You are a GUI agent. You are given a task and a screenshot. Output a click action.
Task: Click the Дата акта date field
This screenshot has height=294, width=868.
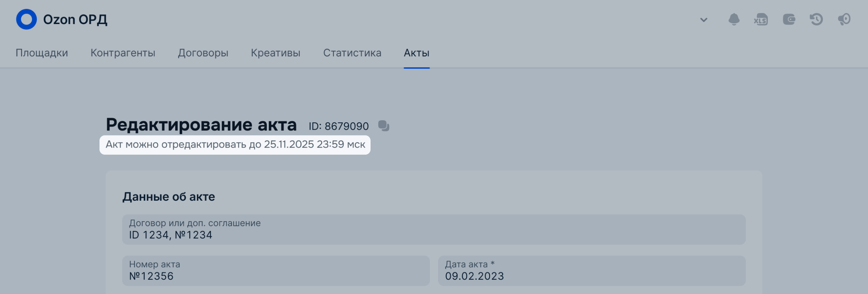[591, 271]
